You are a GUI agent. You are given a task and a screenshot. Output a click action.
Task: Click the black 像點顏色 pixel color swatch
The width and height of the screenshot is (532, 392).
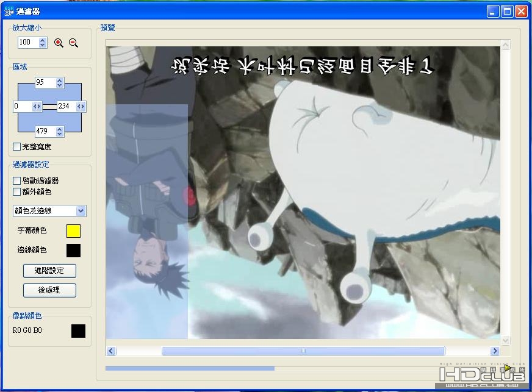click(78, 331)
